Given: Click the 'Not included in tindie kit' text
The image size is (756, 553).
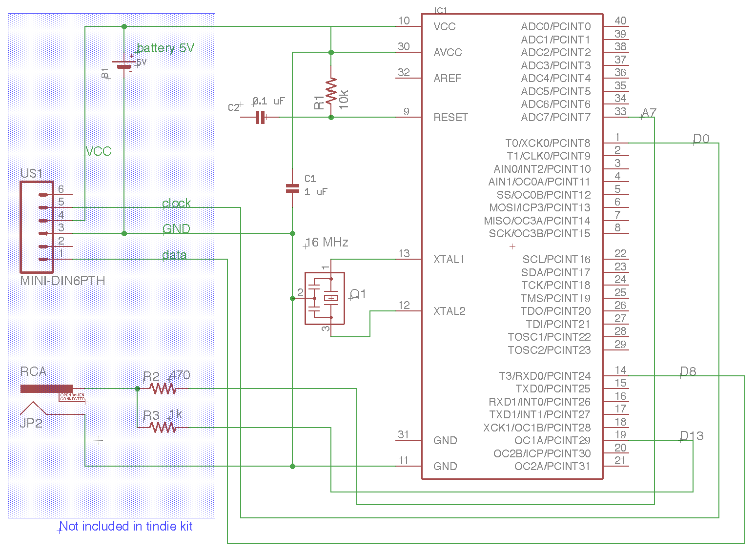Looking at the screenshot, I should click(126, 526).
